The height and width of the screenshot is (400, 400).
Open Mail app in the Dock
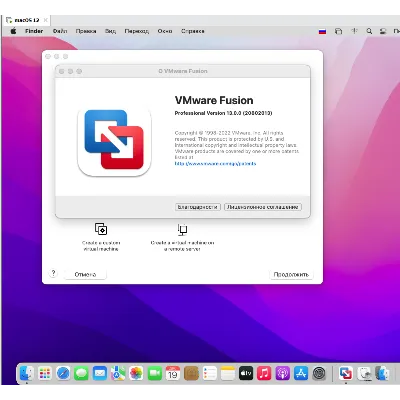[100, 373]
